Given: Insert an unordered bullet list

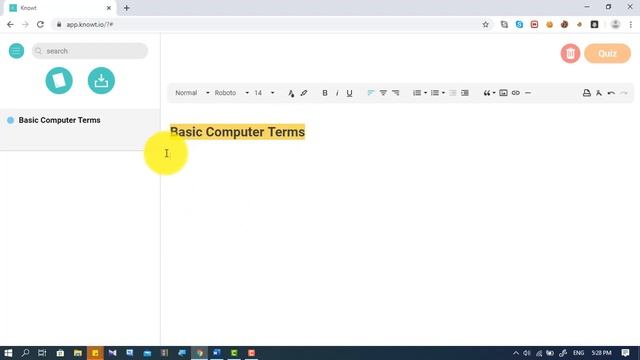Looking at the screenshot, I should [x=435, y=93].
